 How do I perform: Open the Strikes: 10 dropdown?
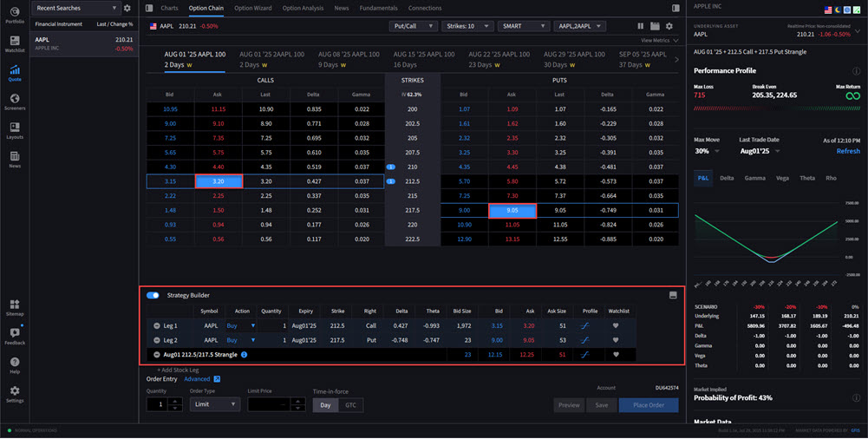[467, 26]
